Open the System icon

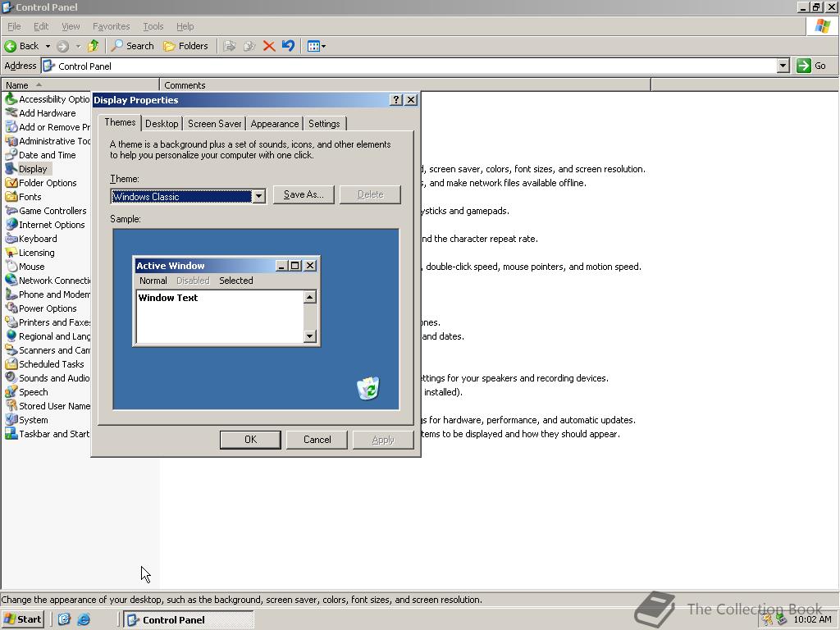point(11,419)
